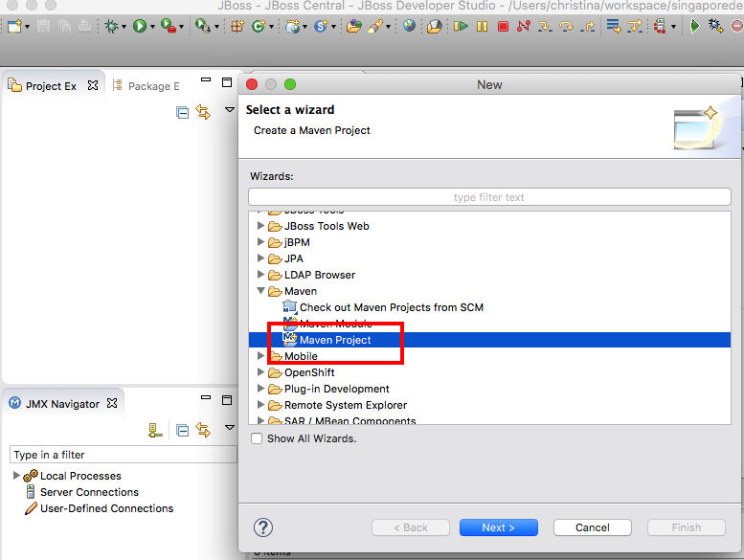This screenshot has width=744, height=560.
Task: Click the Open Type folder icon
Action: pos(354,26)
